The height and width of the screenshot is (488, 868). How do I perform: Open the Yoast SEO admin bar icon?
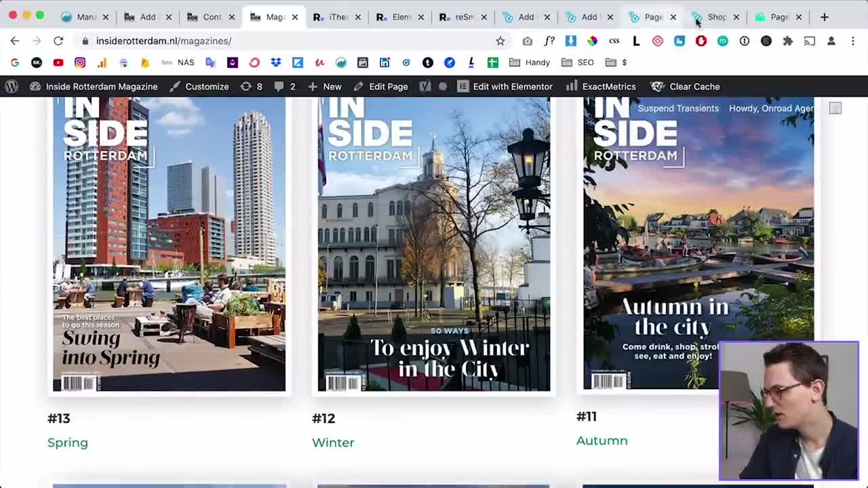pos(425,86)
